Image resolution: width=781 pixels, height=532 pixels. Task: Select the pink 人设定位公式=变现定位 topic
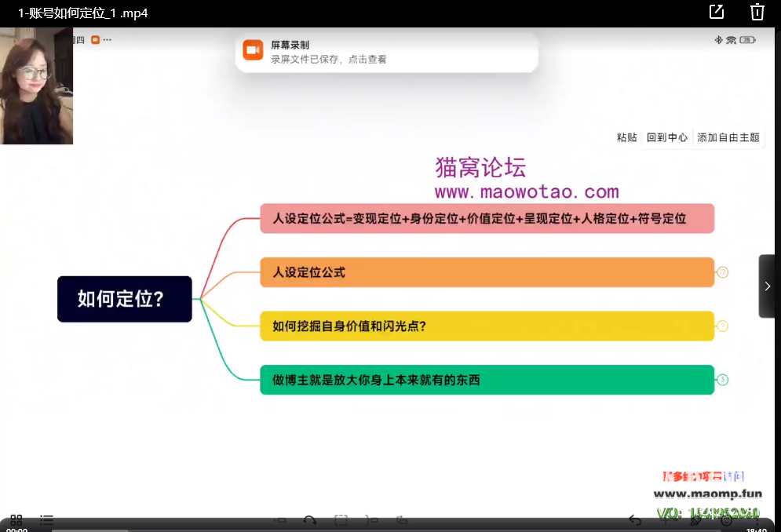[487, 219]
